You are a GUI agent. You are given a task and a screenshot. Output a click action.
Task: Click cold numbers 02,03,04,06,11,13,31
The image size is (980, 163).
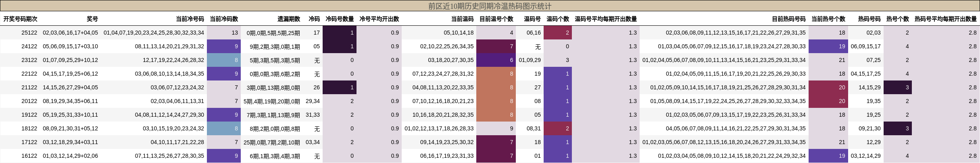pyautogui.click(x=177, y=101)
